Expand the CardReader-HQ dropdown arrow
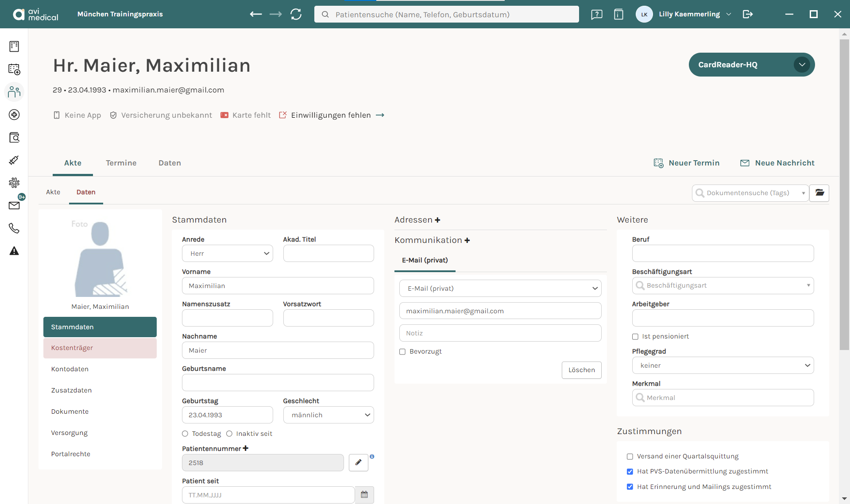The image size is (850, 504). click(802, 65)
